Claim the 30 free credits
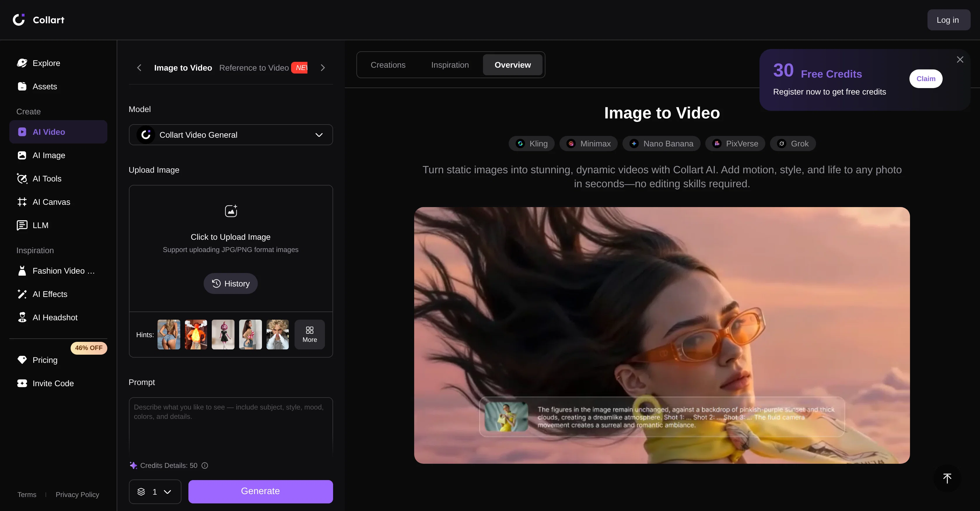The height and width of the screenshot is (511, 980). [x=925, y=79]
